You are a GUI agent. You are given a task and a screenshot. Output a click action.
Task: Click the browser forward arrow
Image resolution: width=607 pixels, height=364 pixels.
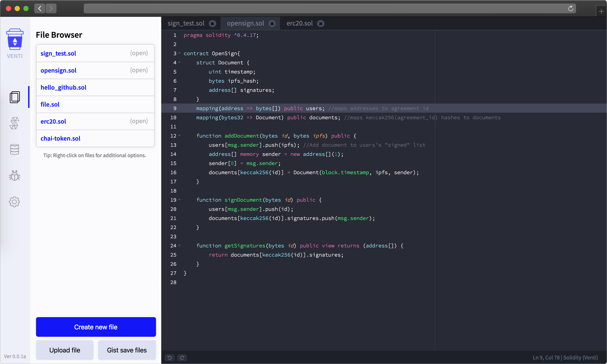pyautogui.click(x=51, y=9)
